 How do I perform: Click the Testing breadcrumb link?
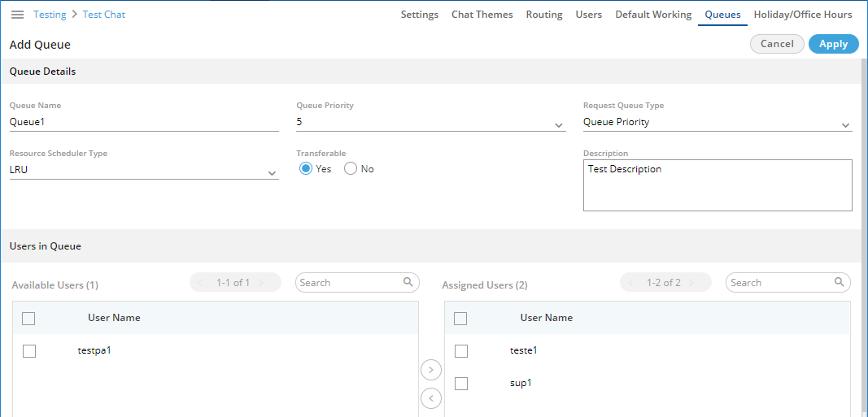[50, 15]
